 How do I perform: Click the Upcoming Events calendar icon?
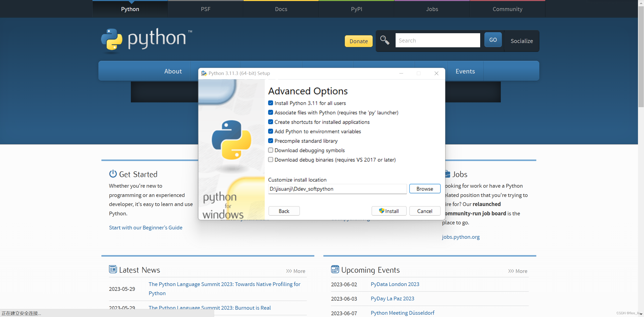tap(335, 269)
